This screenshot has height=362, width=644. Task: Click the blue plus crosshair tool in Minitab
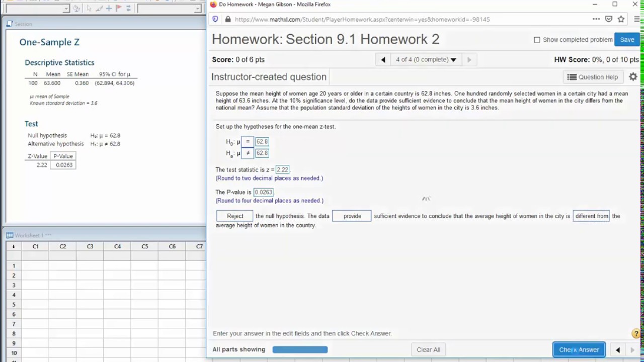click(x=109, y=9)
